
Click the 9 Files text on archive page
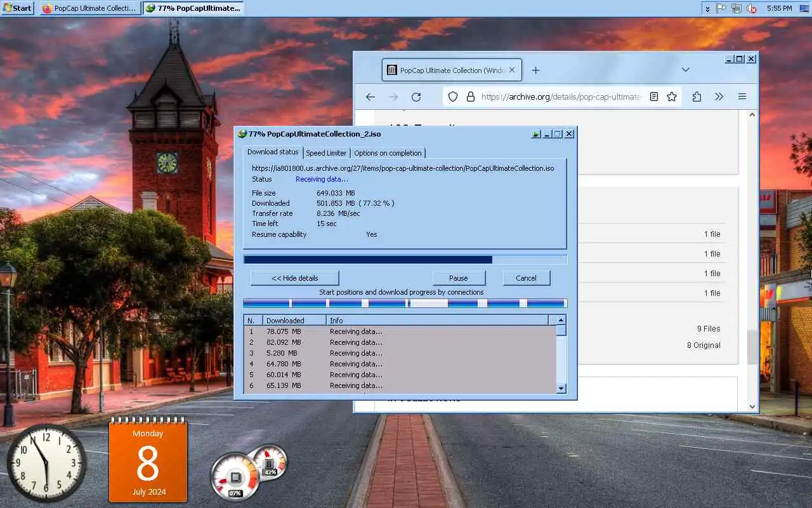click(709, 329)
